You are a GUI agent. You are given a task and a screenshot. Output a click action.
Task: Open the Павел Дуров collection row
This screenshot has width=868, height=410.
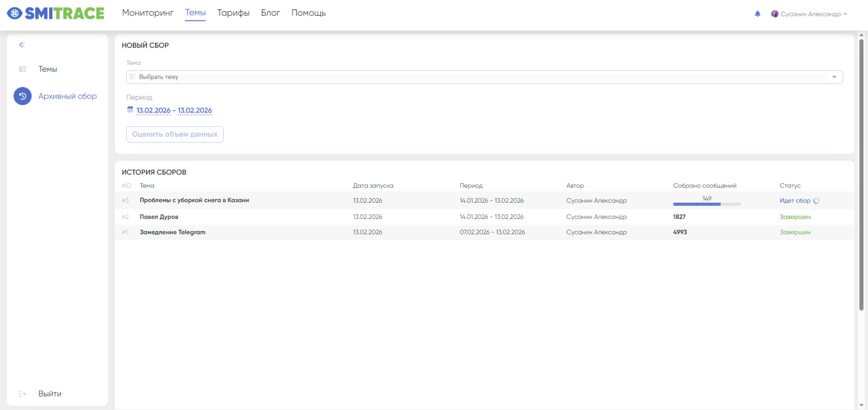pos(159,217)
